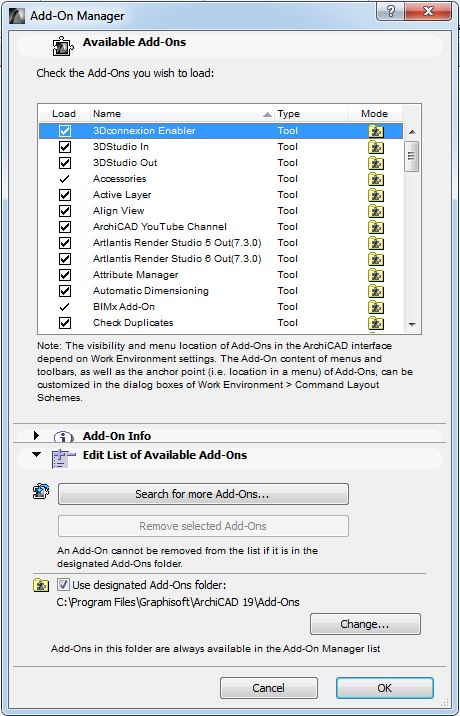
Task: Click the Mode icon for BIMx Add-On
Action: pyautogui.click(x=376, y=307)
